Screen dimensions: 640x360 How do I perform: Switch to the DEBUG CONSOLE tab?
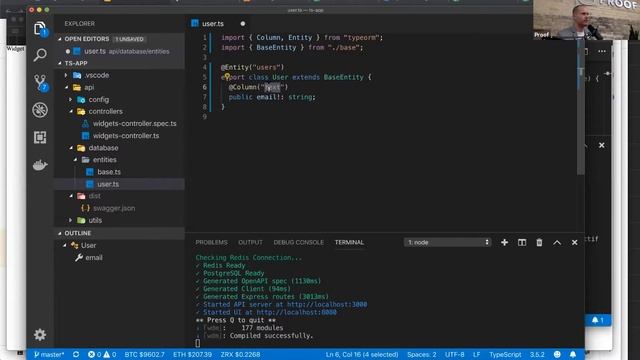point(298,242)
